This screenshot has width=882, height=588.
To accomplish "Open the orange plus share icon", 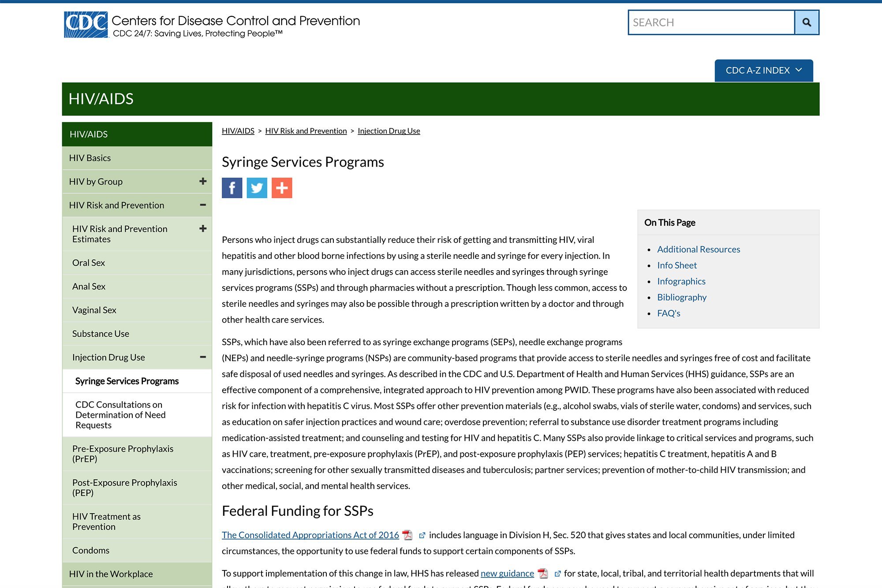I will pyautogui.click(x=282, y=188).
